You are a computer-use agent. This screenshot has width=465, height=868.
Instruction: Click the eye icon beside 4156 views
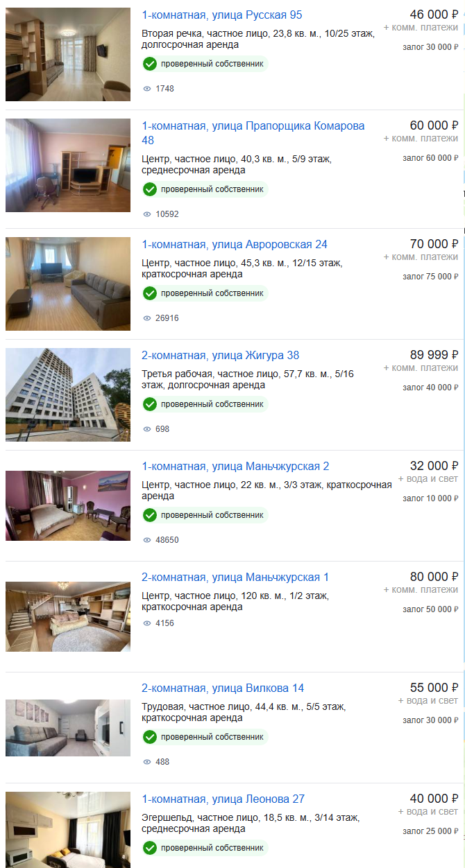(x=146, y=623)
